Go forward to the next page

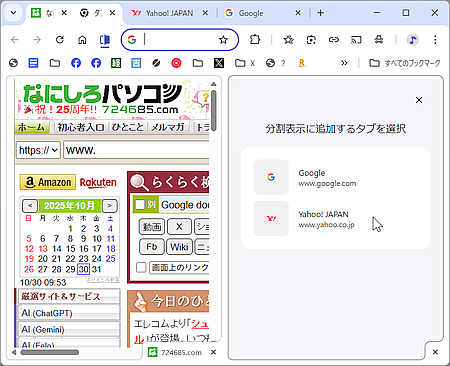(37, 40)
